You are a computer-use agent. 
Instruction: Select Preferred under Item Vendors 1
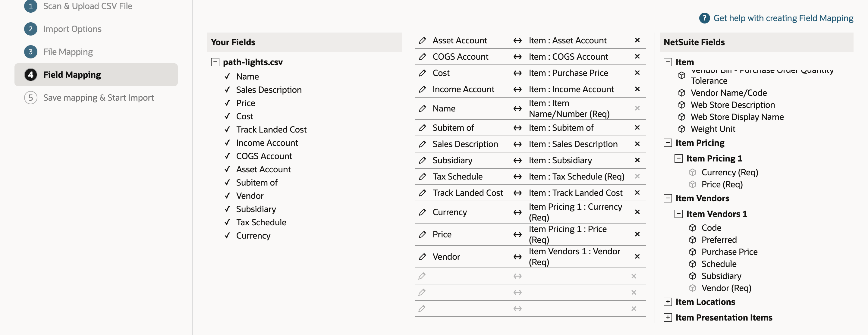pyautogui.click(x=719, y=240)
